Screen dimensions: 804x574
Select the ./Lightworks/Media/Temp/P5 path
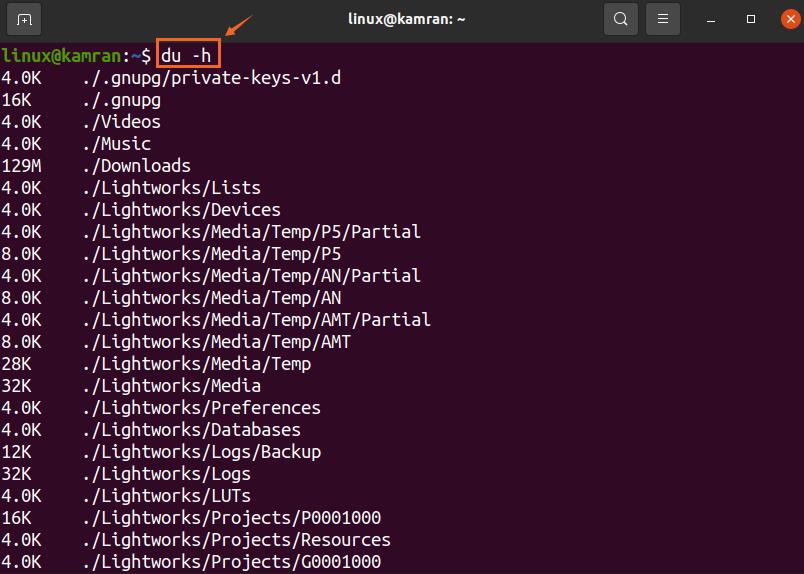point(211,254)
